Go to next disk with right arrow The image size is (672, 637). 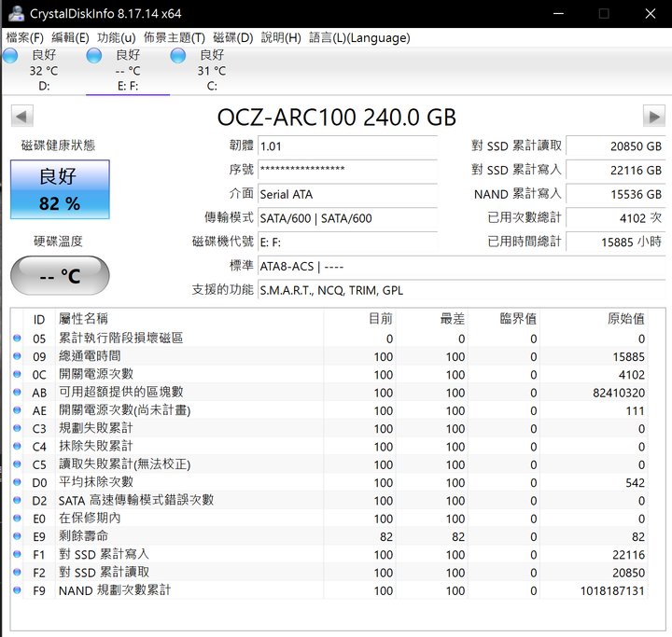(x=654, y=116)
